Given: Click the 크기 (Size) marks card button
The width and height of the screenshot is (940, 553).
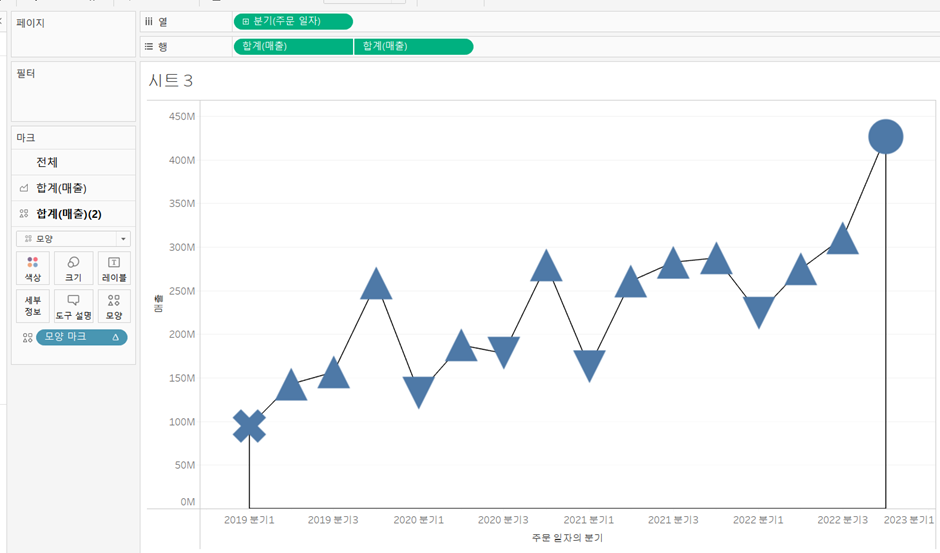Looking at the screenshot, I should (x=73, y=268).
